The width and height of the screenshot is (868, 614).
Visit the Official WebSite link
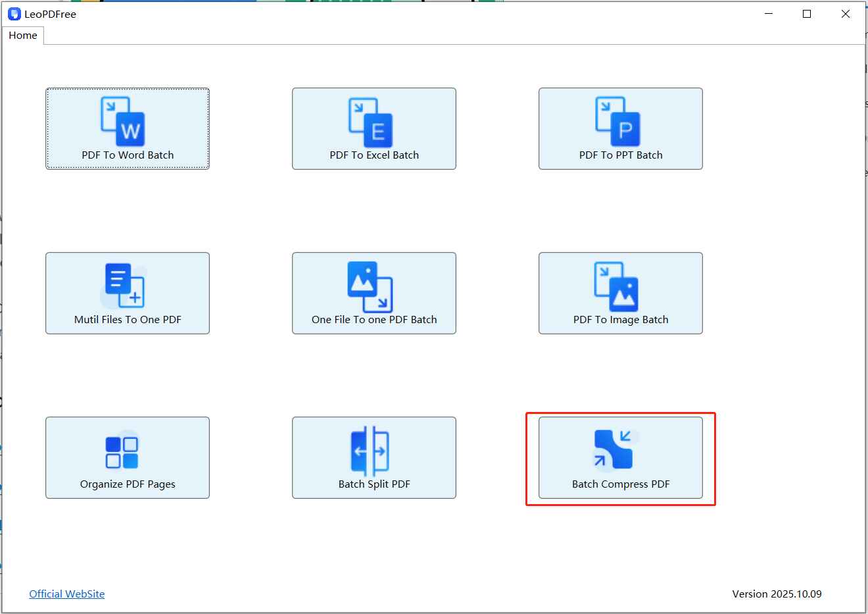pos(66,594)
